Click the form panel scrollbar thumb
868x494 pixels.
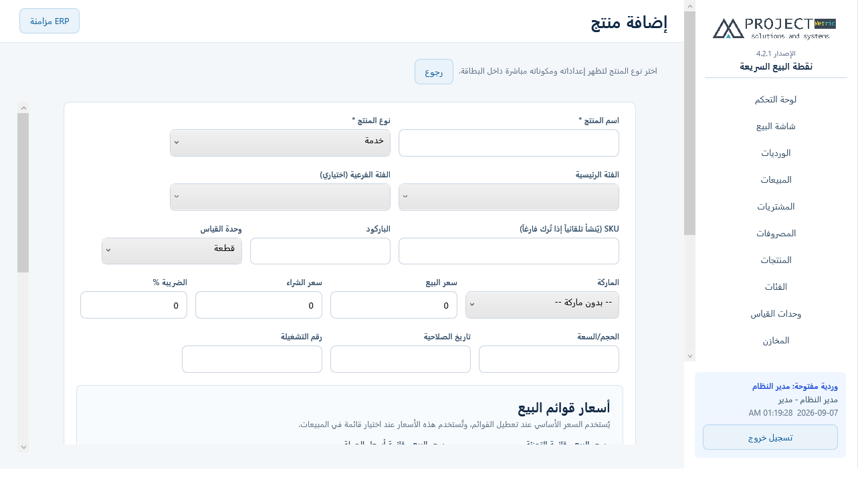click(23, 193)
